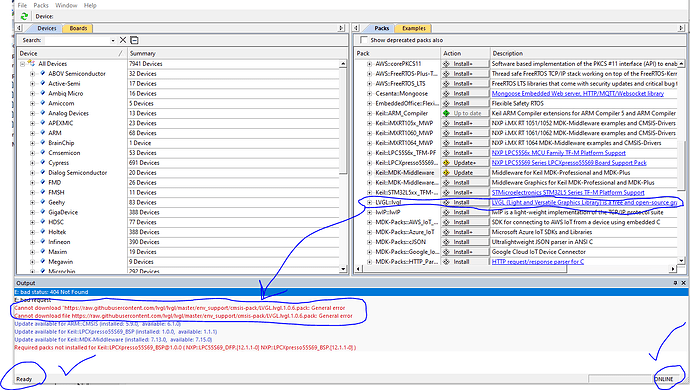Click the yellow update icon for Keil::LPCXpresso55S69
This screenshot has width=690, height=390.
446,162
